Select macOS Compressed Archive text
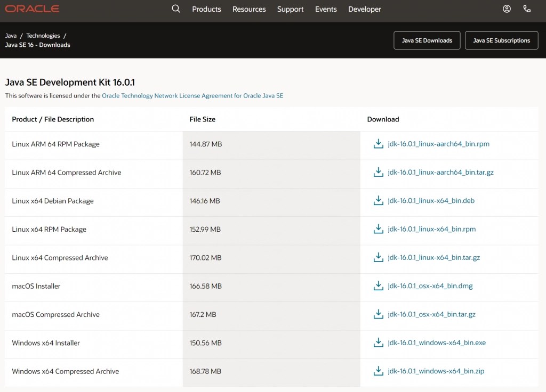The width and height of the screenshot is (546, 392). point(55,314)
